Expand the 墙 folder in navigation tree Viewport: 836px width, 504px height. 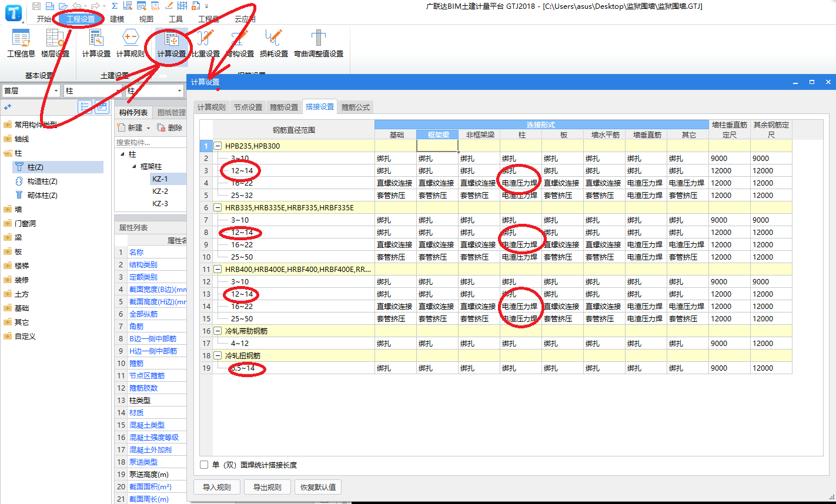(x=7, y=210)
